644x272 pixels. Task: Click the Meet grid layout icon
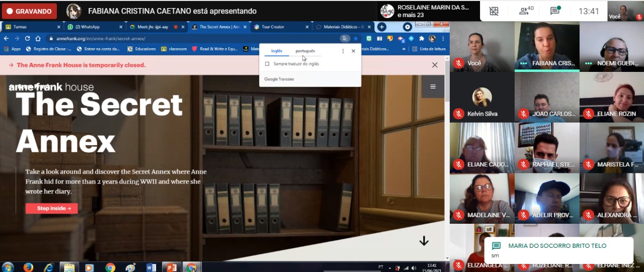coord(494,11)
